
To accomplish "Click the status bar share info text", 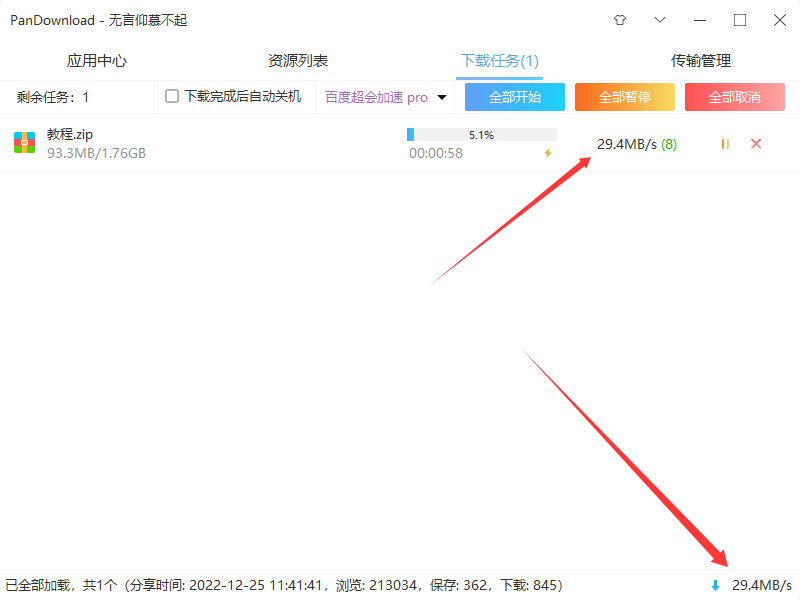I will pyautogui.click(x=284, y=585).
